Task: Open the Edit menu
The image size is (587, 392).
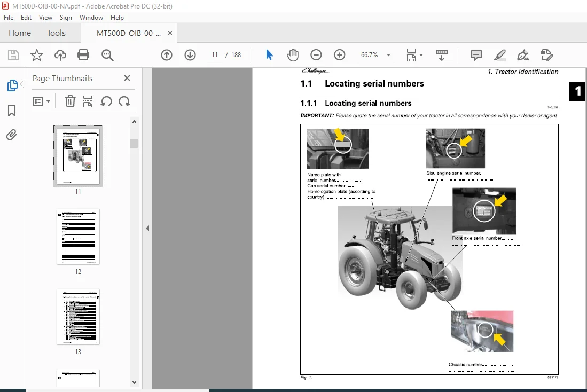Action: (26, 18)
